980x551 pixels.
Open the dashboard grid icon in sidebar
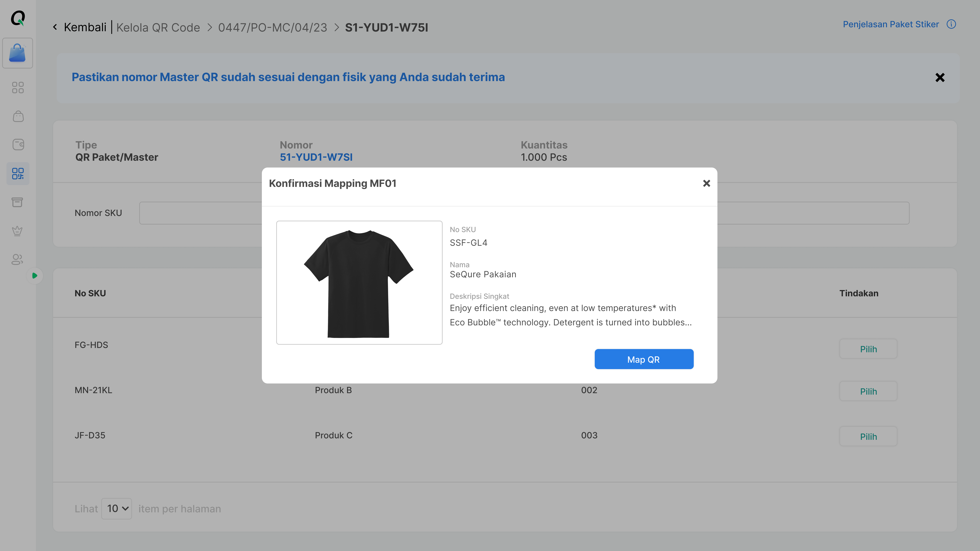pyautogui.click(x=18, y=88)
